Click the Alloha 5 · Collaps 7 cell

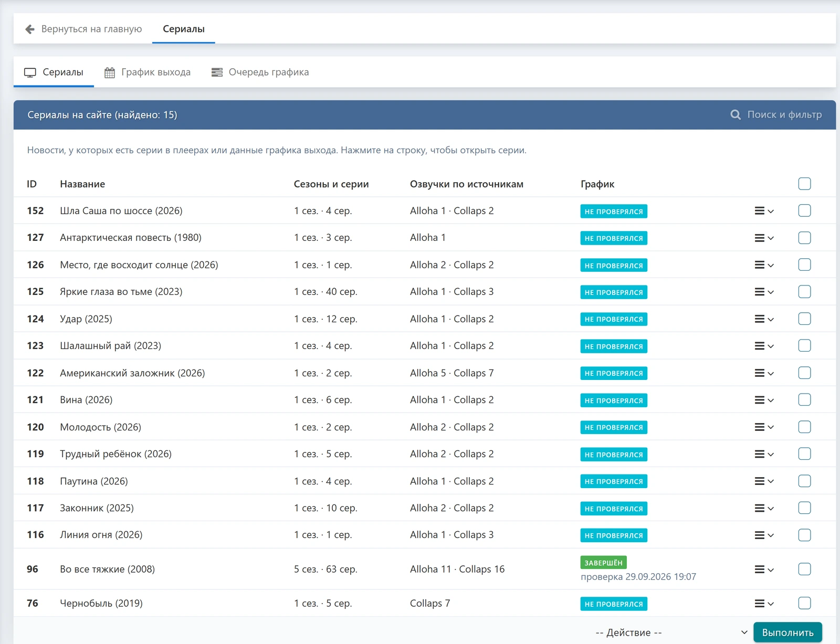coord(451,373)
